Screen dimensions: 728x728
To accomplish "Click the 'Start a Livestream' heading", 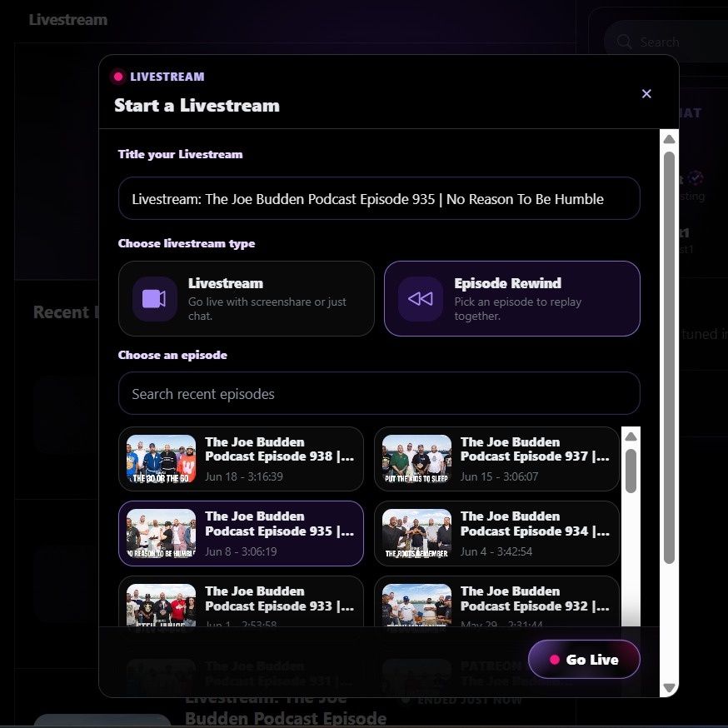I will (x=197, y=106).
